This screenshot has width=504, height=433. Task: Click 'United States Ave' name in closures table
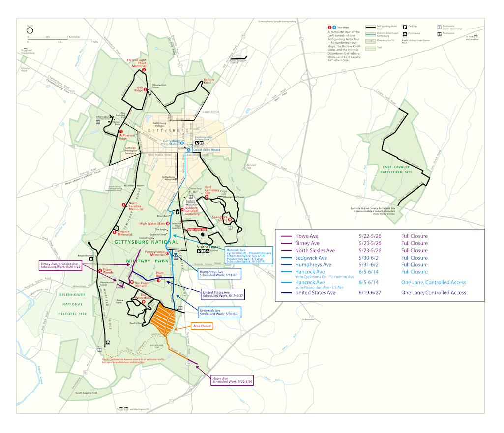[x=315, y=292]
